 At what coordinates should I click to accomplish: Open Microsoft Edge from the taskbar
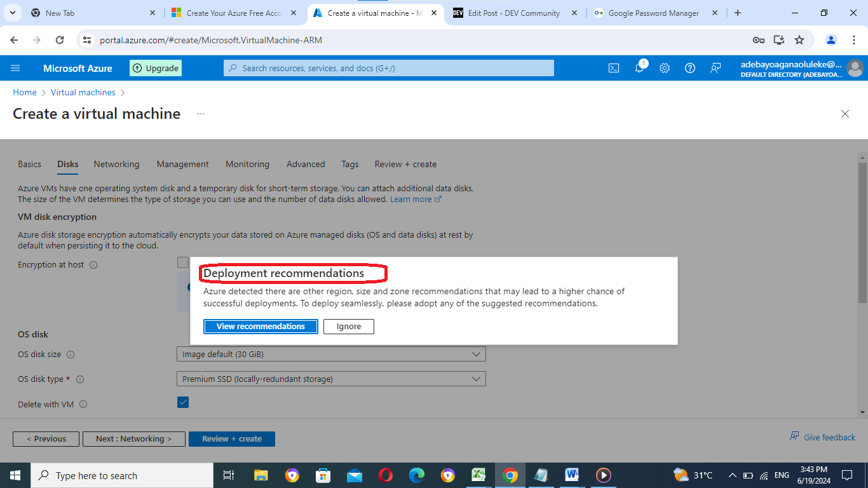tap(416, 475)
